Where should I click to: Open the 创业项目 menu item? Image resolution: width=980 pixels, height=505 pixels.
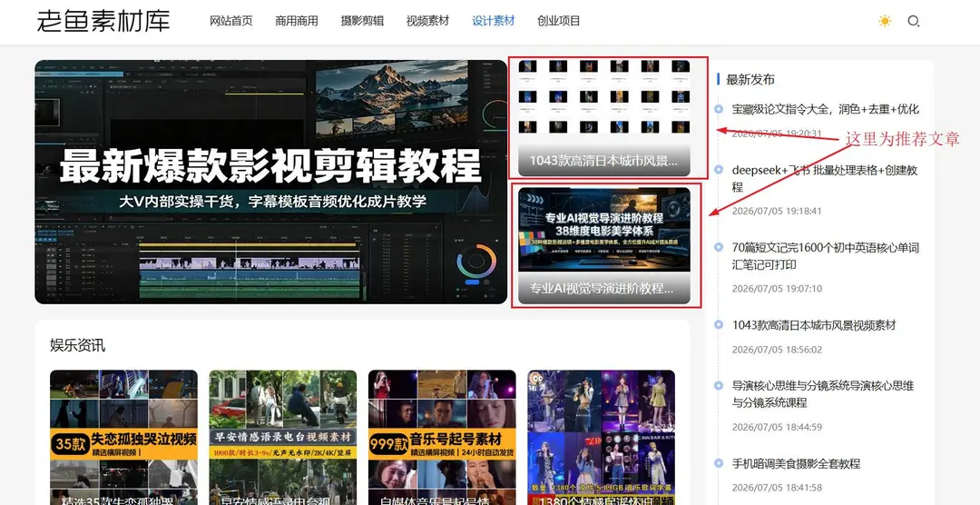(x=559, y=21)
